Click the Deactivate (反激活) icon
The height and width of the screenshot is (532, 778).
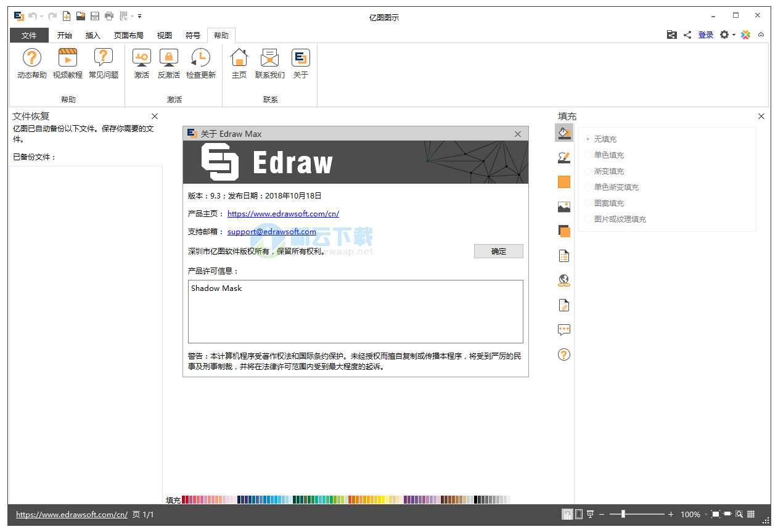(168, 59)
